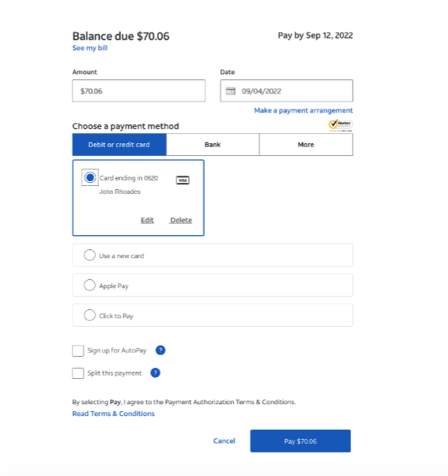Cancel the payment
The height and width of the screenshot is (476, 448).
(x=224, y=441)
